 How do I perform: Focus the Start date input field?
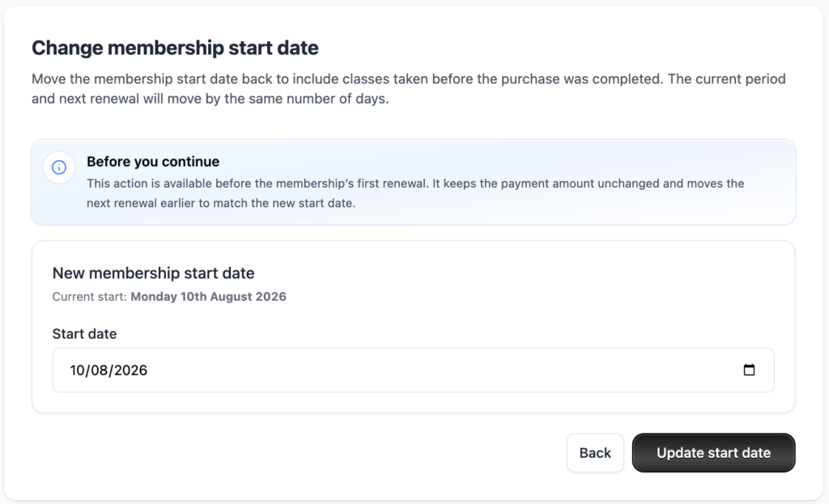413,370
